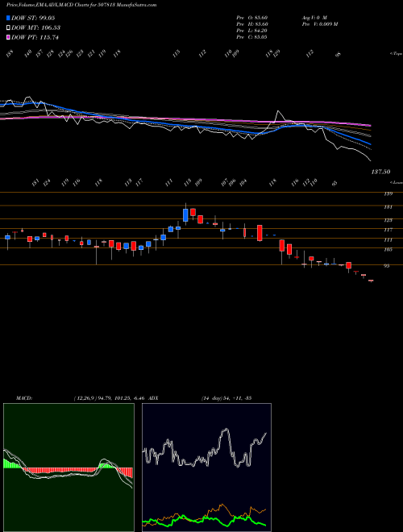Click the ADX (14 day) values
Screen dimensions: 403x532
[x=226, y=398]
